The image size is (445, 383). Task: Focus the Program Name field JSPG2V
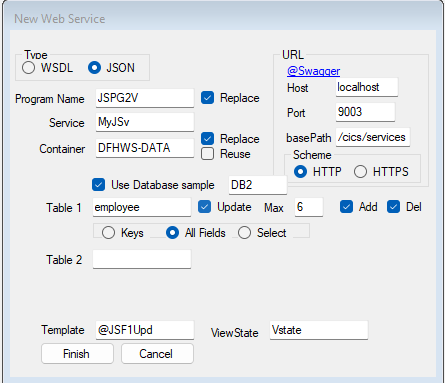145,98
